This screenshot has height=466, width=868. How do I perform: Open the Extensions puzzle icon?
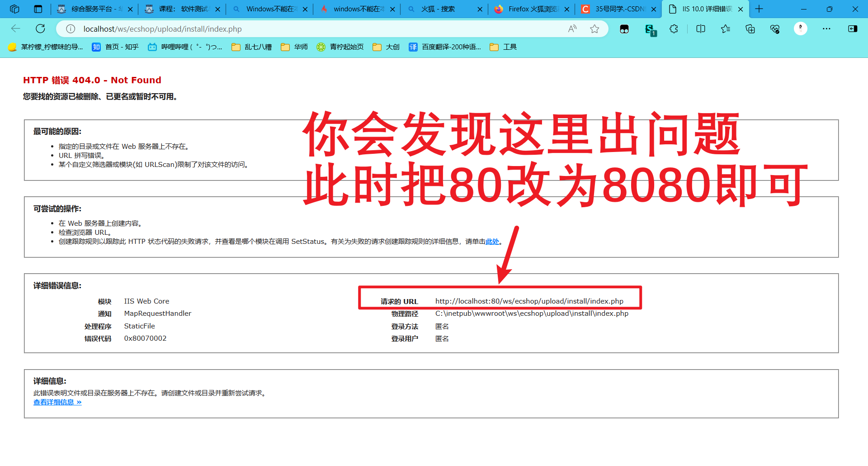tap(674, 29)
